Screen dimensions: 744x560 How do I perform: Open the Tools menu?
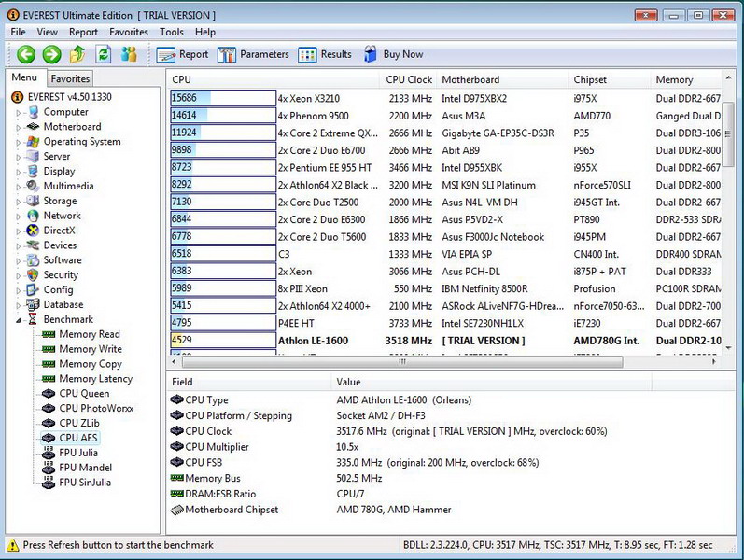[x=171, y=32]
